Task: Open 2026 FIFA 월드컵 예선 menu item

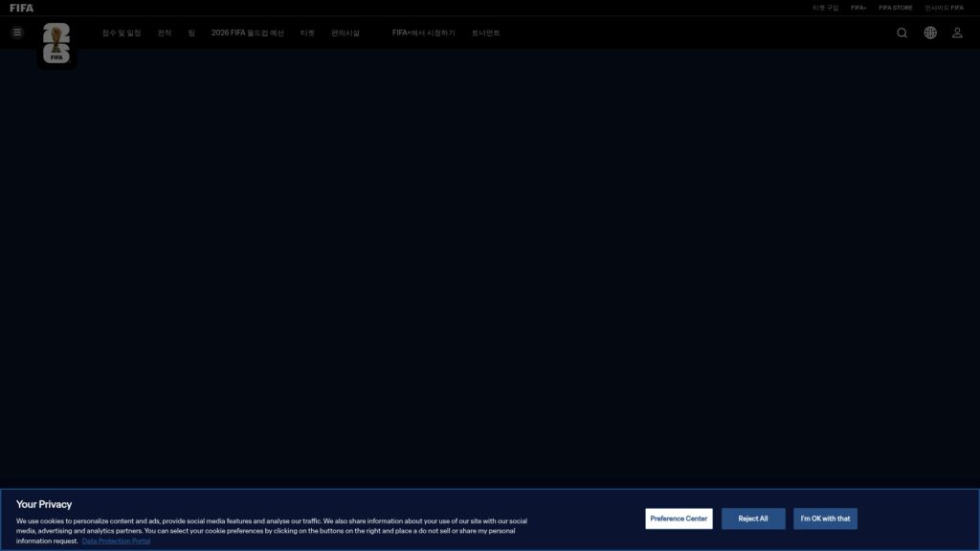Action: (248, 33)
